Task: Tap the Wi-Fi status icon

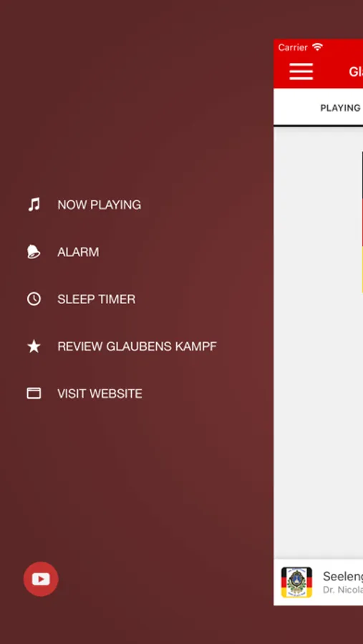Action: [317, 47]
